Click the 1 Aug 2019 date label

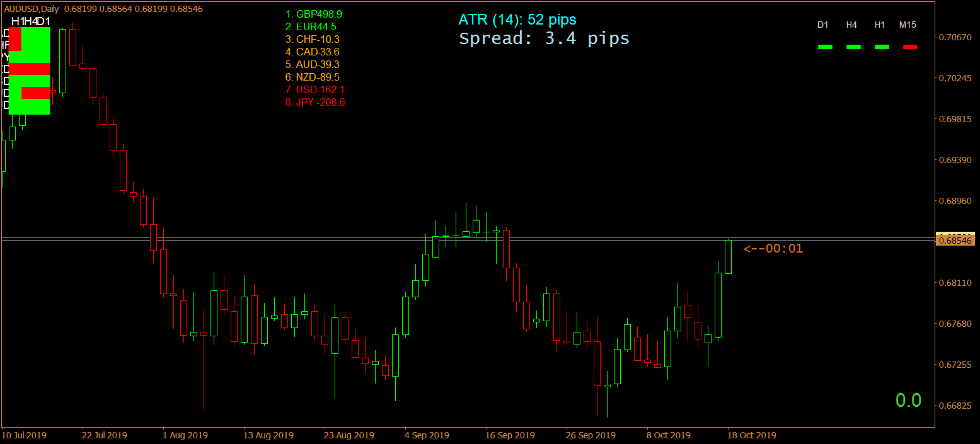coord(185,435)
